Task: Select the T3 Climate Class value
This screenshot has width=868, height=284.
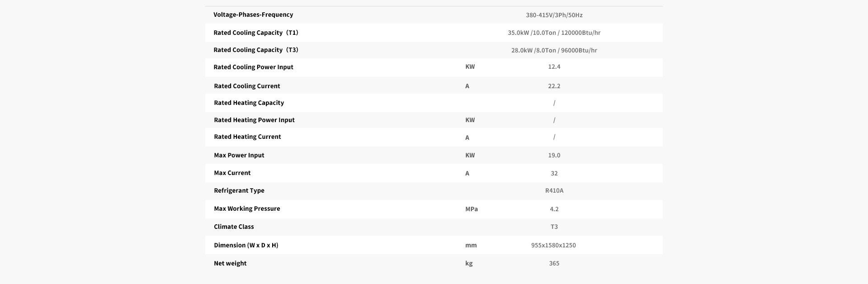Action: coord(554,227)
